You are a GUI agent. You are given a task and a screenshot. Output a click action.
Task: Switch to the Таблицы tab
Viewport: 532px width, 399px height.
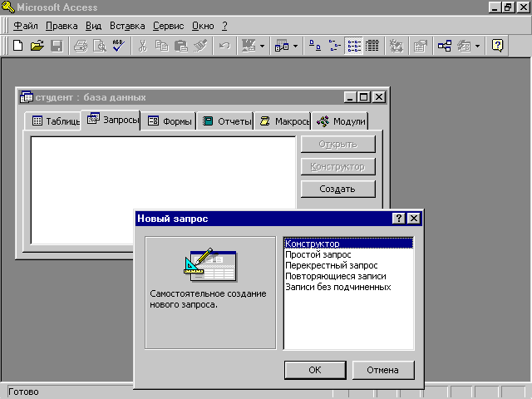(x=53, y=121)
